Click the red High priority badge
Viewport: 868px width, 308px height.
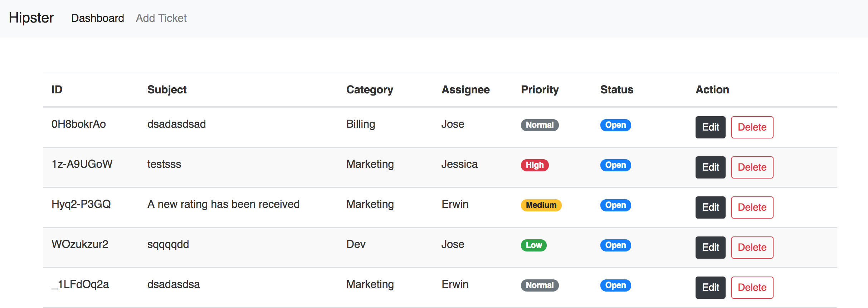(535, 165)
